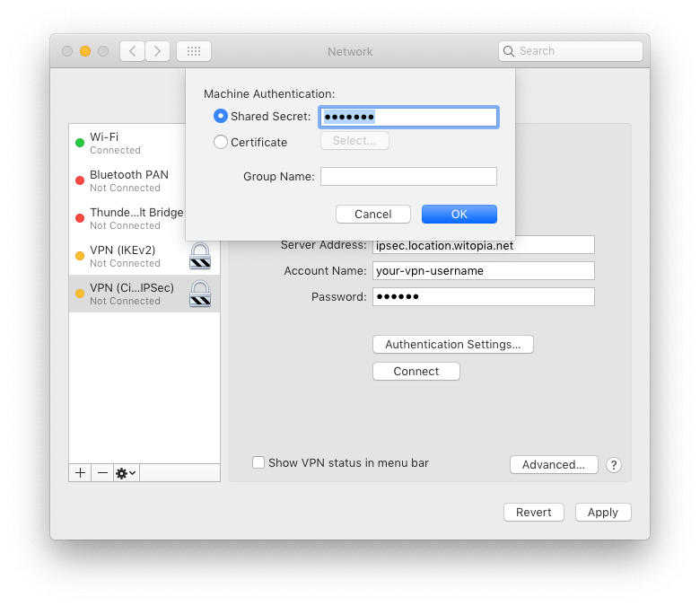Select the Certificate radio button

pos(221,142)
